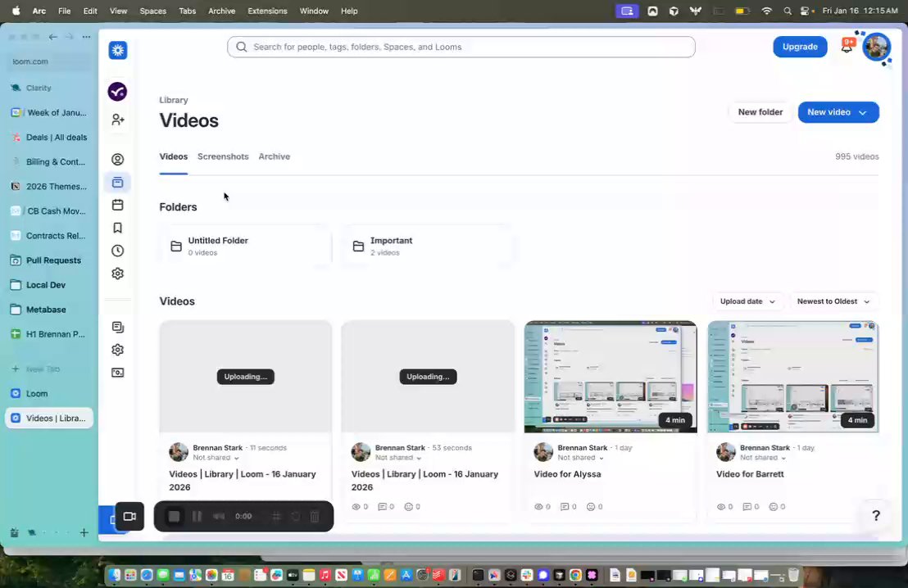Image resolution: width=908 pixels, height=588 pixels.
Task: Open the bookmark Watch Later icon
Action: click(x=117, y=228)
